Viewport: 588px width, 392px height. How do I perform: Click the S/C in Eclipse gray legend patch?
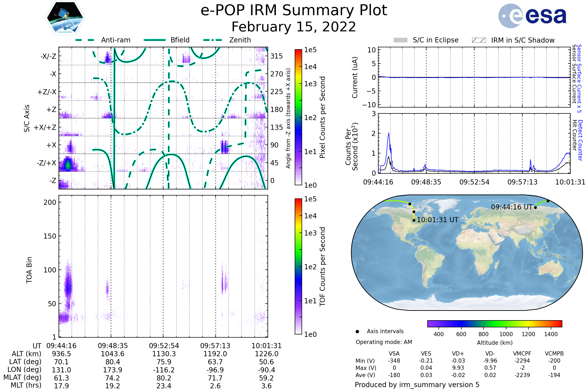pyautogui.click(x=401, y=40)
